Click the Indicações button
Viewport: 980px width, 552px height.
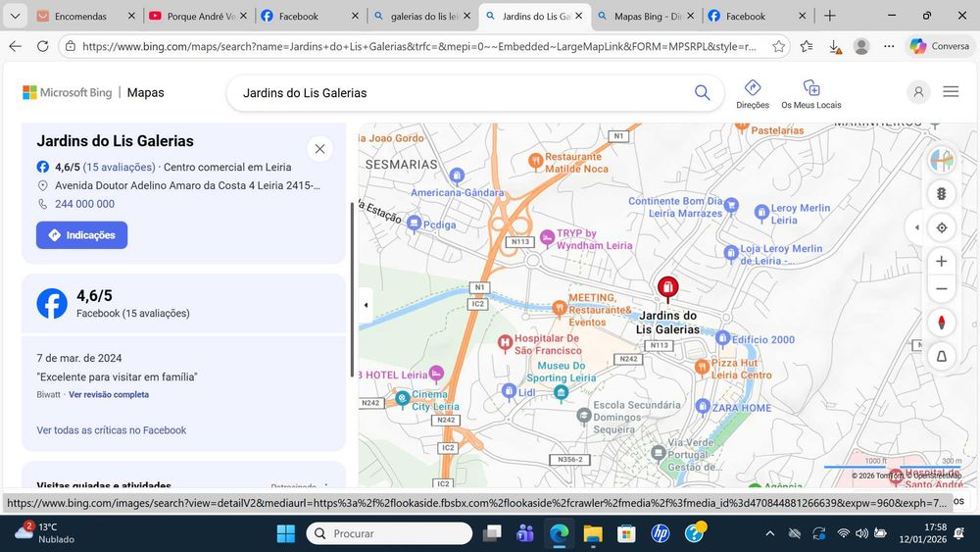82,235
